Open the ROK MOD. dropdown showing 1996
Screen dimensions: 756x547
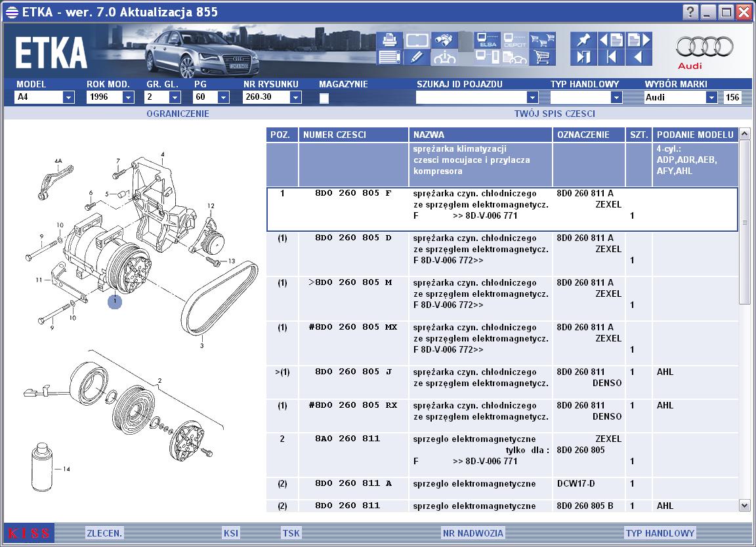click(x=127, y=97)
